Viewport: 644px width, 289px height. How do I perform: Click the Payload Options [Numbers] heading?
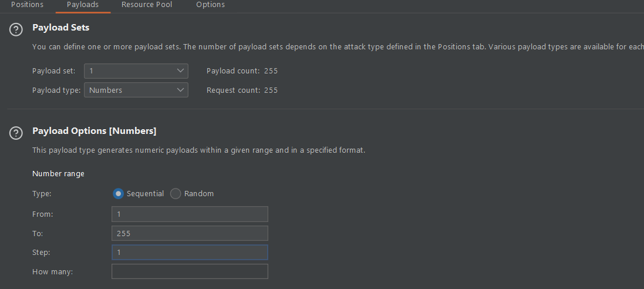click(94, 130)
